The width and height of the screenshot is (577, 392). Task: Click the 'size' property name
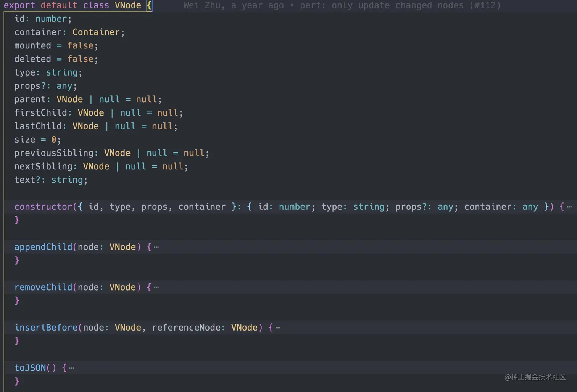pyautogui.click(x=24, y=140)
